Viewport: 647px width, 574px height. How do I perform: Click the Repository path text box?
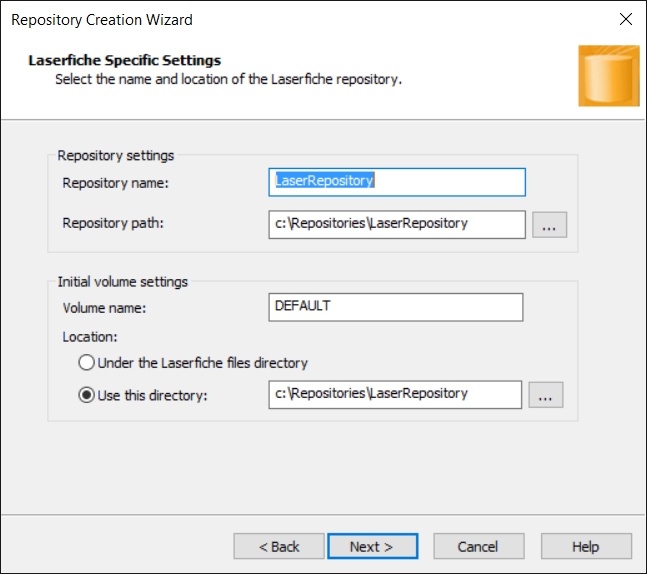[397, 224]
